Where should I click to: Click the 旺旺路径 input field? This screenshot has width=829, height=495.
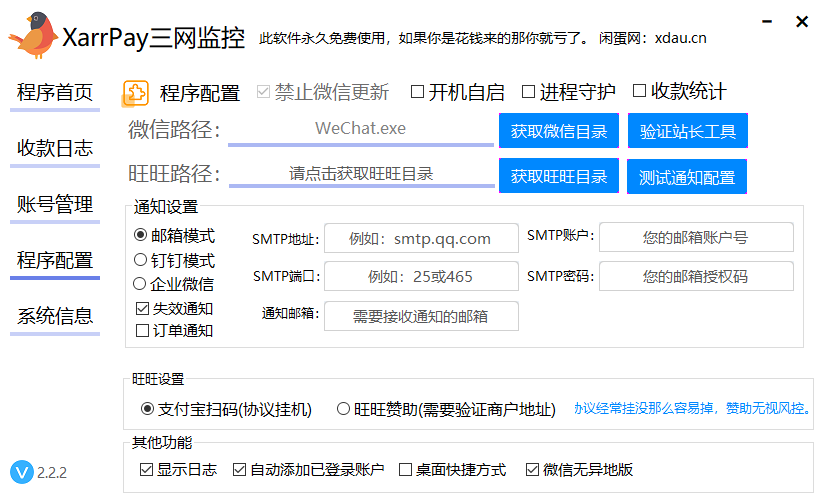(362, 173)
